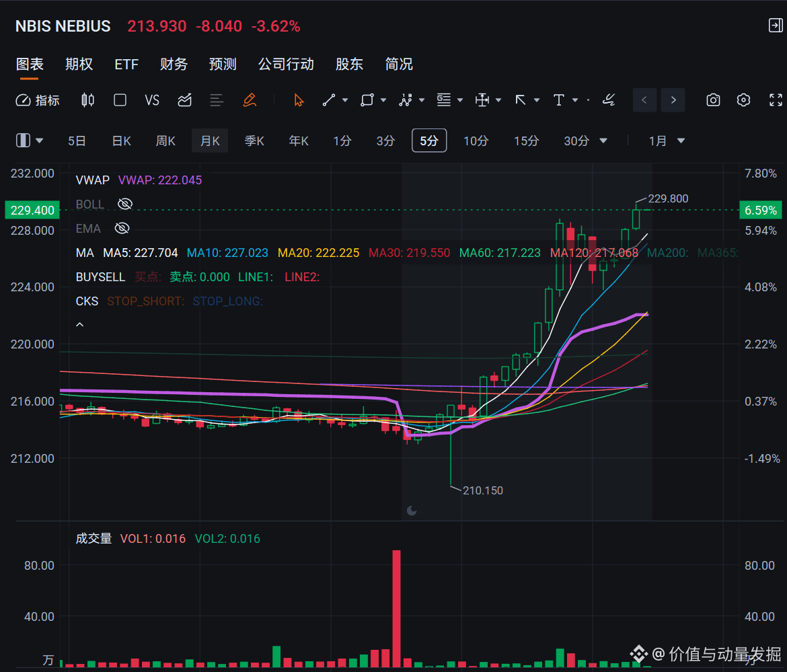Screen dimensions: 787x672
Task: Expand wave pattern tool options arrow
Action: [x=422, y=100]
